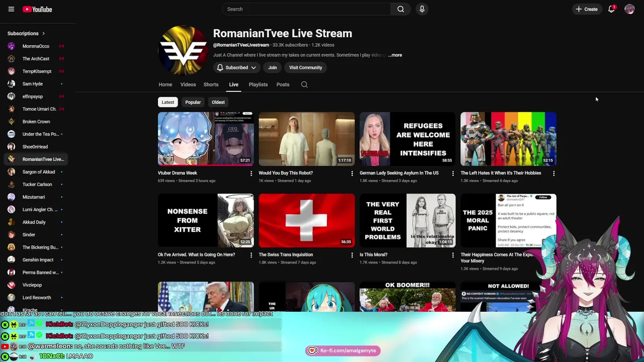Expand channel description with more
Image resolution: width=644 pixels, height=362 pixels.
click(x=395, y=55)
